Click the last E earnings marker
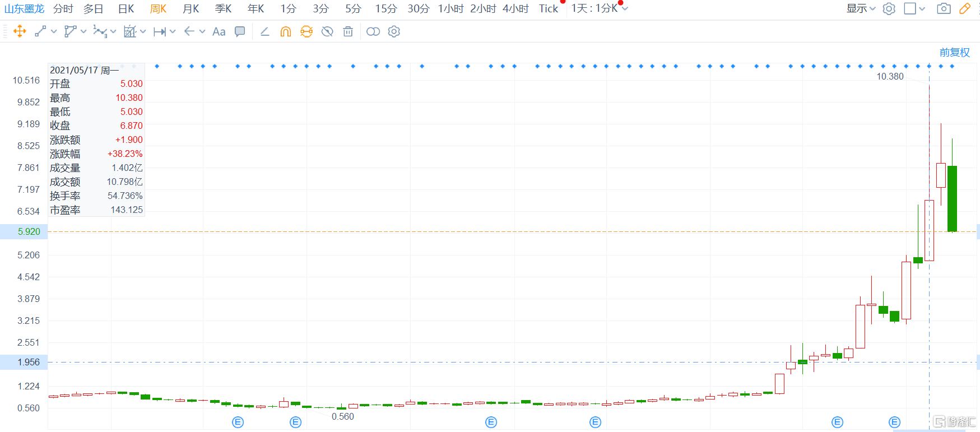980x432 pixels. click(x=895, y=422)
